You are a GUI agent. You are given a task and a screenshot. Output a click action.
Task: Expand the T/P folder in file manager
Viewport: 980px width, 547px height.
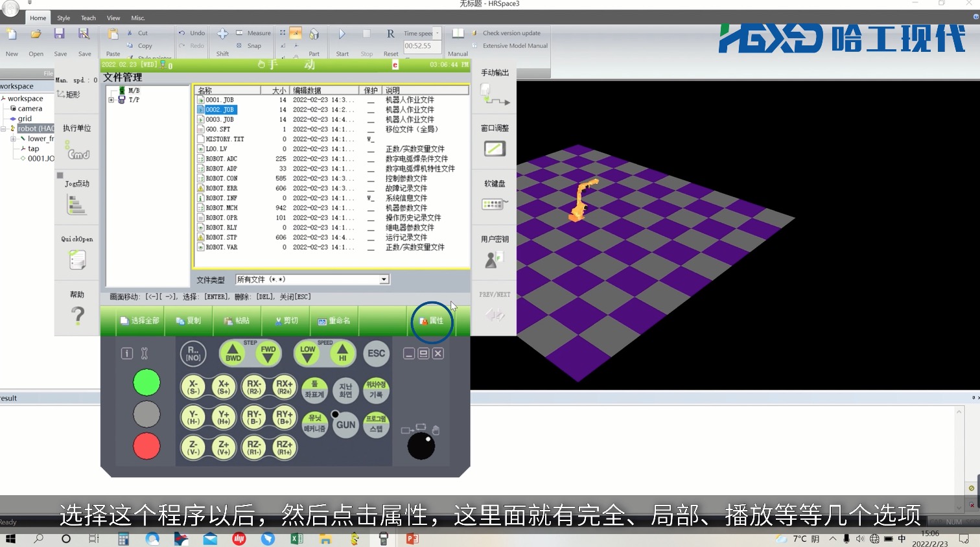[x=111, y=100]
